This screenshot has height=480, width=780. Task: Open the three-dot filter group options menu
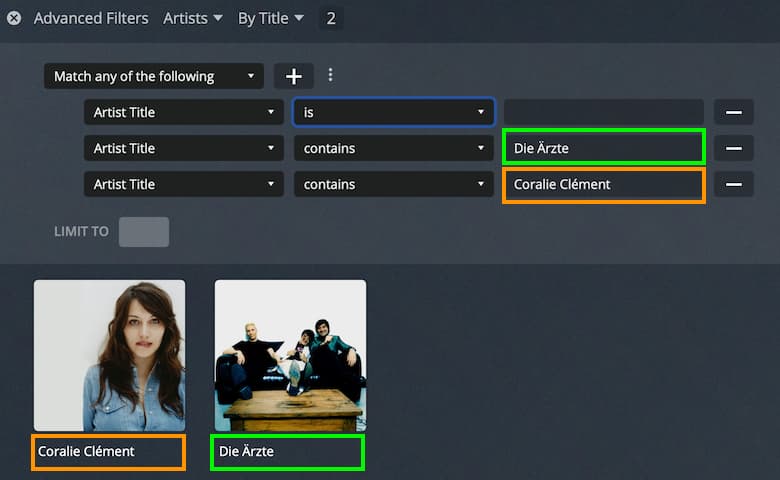point(330,75)
